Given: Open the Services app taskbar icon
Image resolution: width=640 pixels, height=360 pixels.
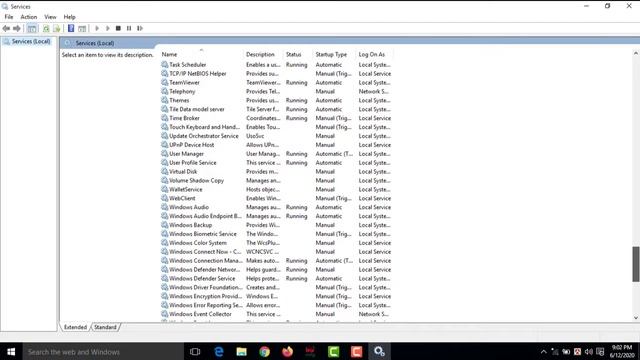Looking at the screenshot, I should point(379,351).
